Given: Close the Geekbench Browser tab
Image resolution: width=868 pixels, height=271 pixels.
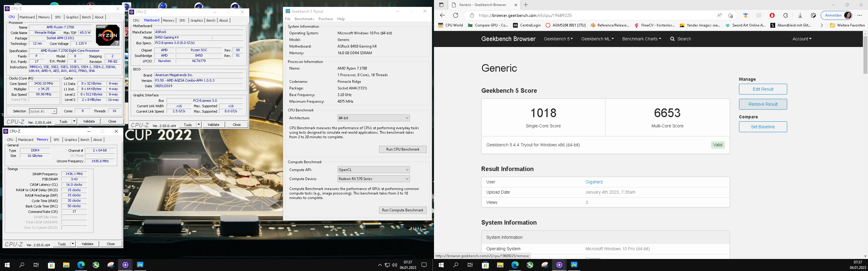Looking at the screenshot, I should (516, 5).
